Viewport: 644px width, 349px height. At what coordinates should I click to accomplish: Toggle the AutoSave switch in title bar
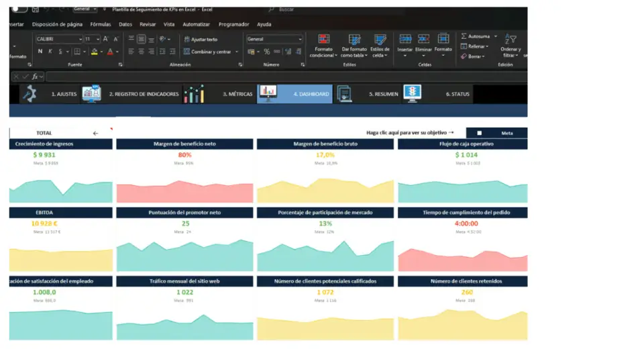[19, 9]
